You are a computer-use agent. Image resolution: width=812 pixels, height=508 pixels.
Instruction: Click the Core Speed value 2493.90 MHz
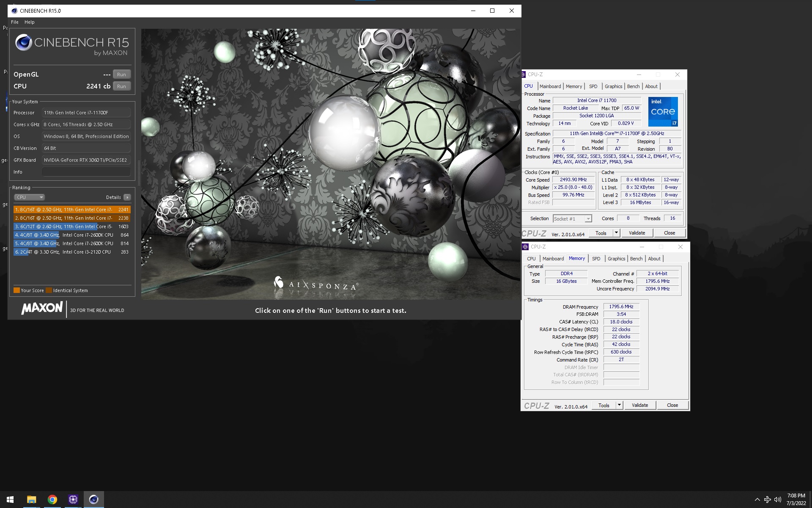pyautogui.click(x=573, y=180)
